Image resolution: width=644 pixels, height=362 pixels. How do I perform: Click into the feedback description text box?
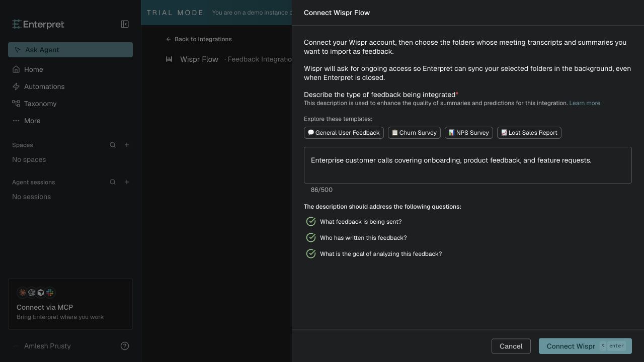[468, 165]
